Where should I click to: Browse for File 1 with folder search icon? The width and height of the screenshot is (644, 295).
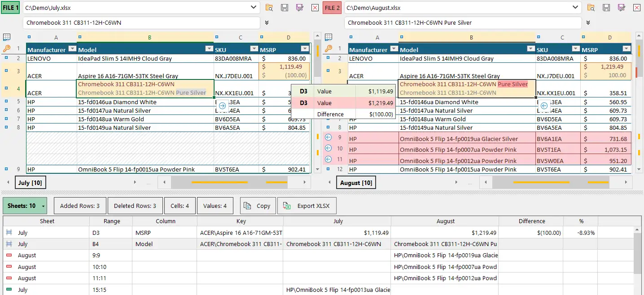pyautogui.click(x=269, y=8)
